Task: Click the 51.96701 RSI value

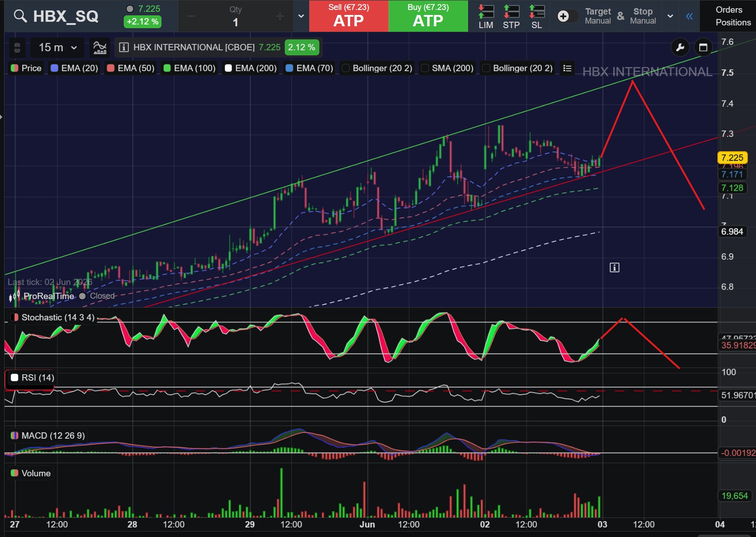Action: pyautogui.click(x=737, y=395)
